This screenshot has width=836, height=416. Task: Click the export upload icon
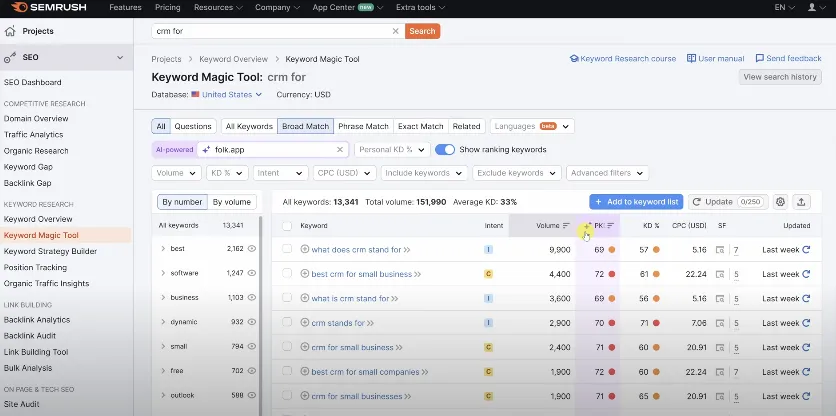click(x=802, y=202)
